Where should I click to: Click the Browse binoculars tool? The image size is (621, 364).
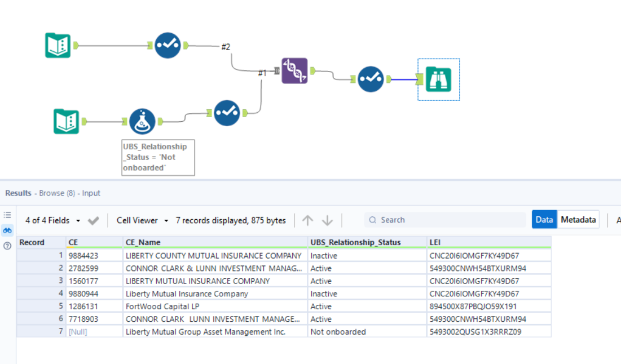point(438,79)
